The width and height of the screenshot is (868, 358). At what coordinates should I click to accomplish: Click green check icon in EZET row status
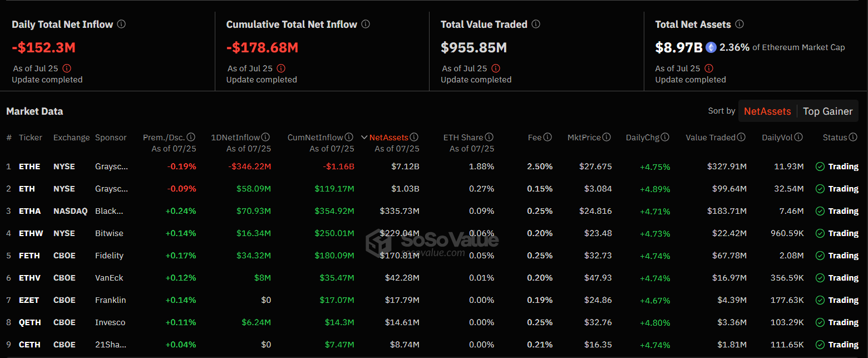click(x=820, y=300)
